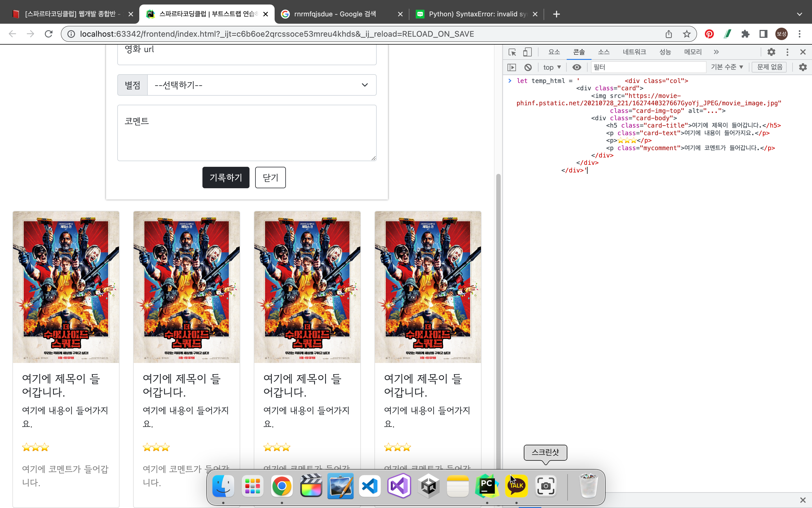The height and width of the screenshot is (508, 812).
Task: Open a new browser tab
Action: tap(557, 14)
